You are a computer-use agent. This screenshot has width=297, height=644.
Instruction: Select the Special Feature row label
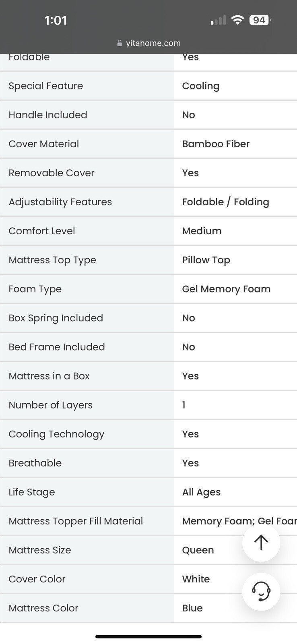[46, 86]
